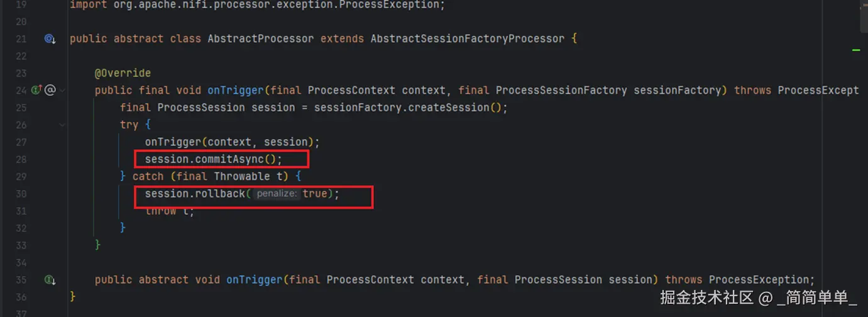Screen dimensions: 868x317
Task: Click the subclasses gutter icon beside AbstractProcessor class
Action: click(x=50, y=39)
